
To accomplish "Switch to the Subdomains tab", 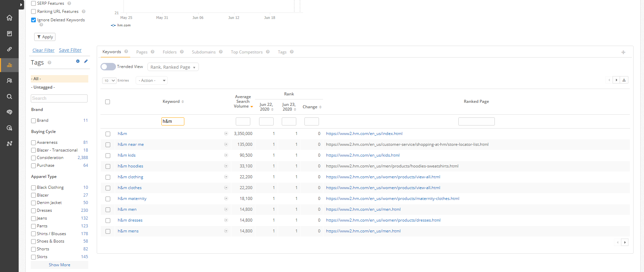I will (x=204, y=52).
